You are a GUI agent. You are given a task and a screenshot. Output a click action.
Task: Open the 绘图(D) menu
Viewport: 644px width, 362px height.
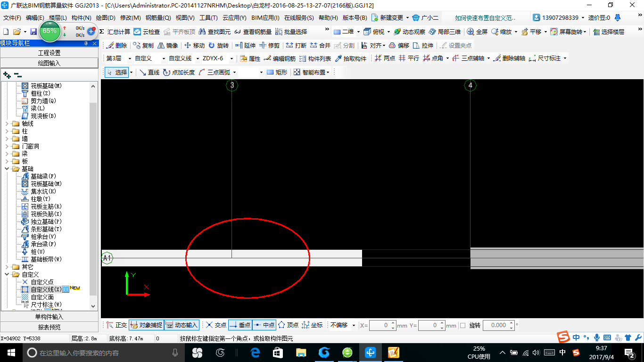106,18
